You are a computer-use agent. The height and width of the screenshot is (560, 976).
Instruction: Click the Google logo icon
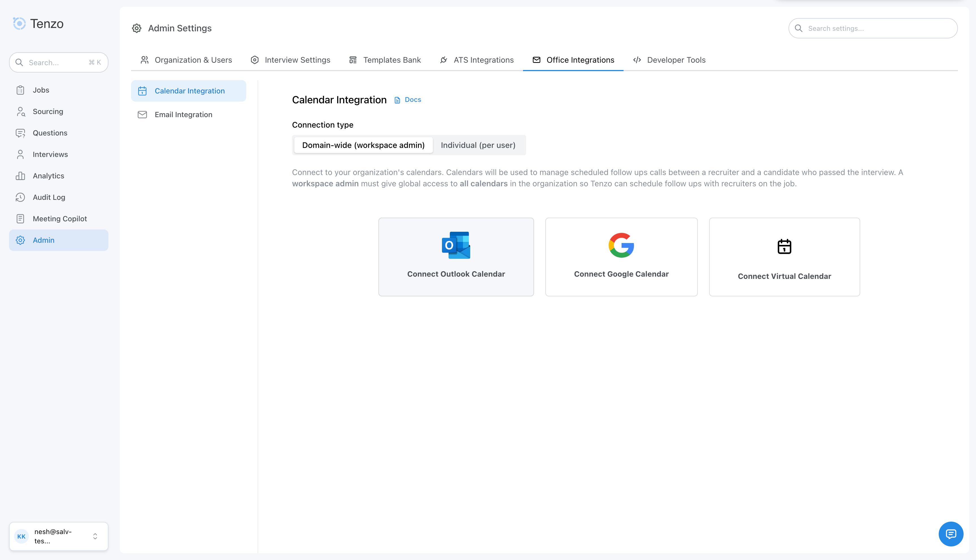[x=621, y=245]
